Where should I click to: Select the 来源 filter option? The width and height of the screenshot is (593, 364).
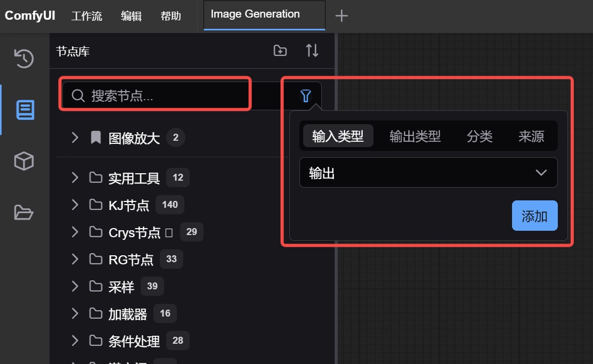530,136
